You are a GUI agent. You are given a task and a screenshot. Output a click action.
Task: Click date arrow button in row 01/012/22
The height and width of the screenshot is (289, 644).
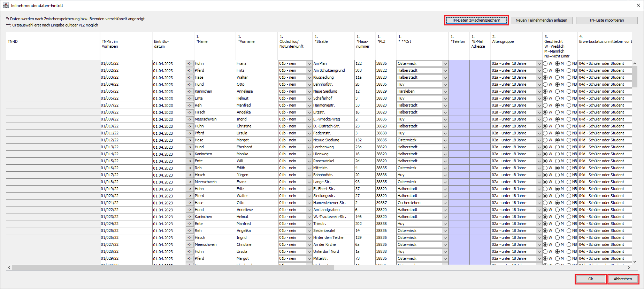[x=189, y=140]
